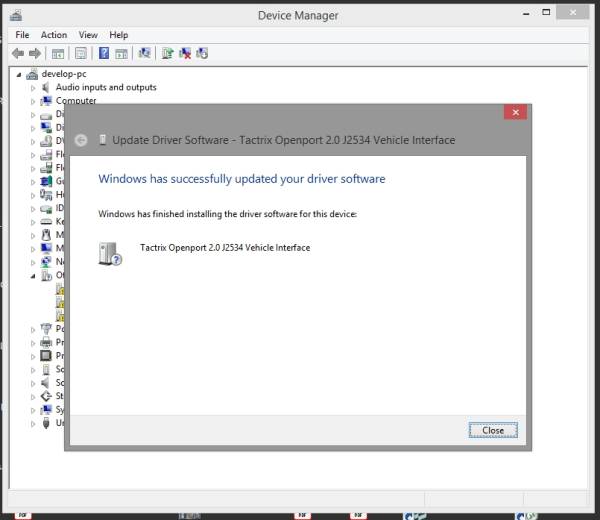Click the 'Audio inputs and outputs' label
This screenshot has width=600, height=520.
coord(106,87)
